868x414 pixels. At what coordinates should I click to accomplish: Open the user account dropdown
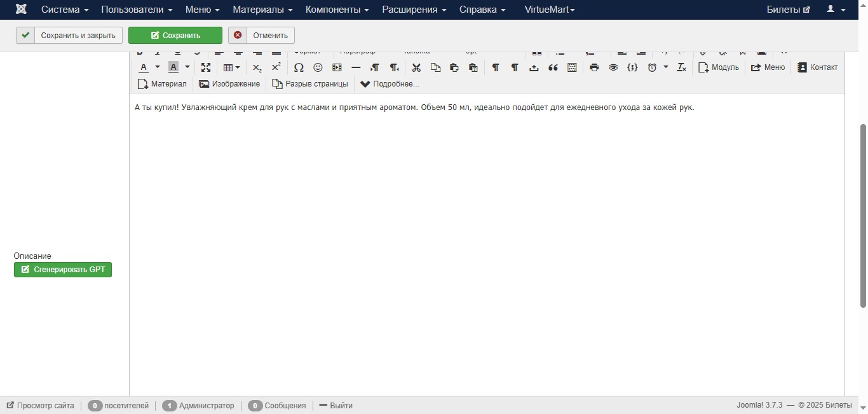click(x=836, y=10)
